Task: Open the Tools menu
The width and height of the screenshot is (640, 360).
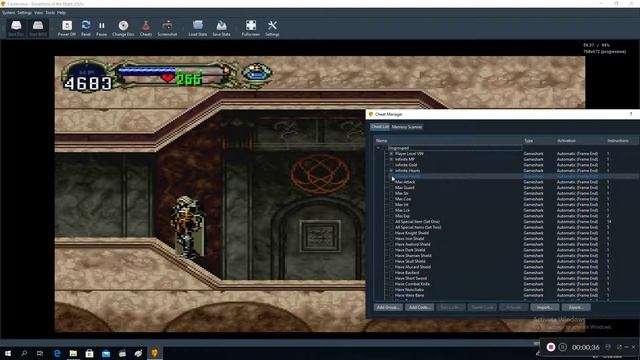Action: (50, 13)
